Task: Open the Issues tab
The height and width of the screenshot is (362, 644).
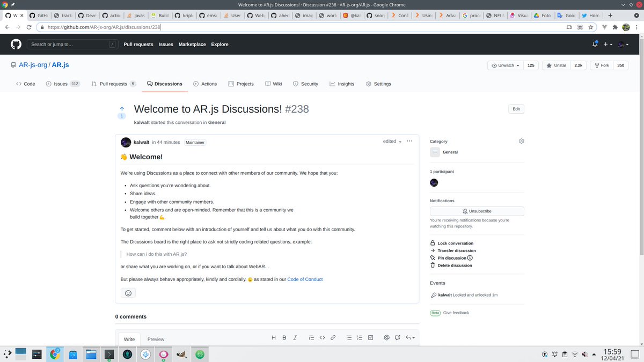Action: tap(63, 84)
